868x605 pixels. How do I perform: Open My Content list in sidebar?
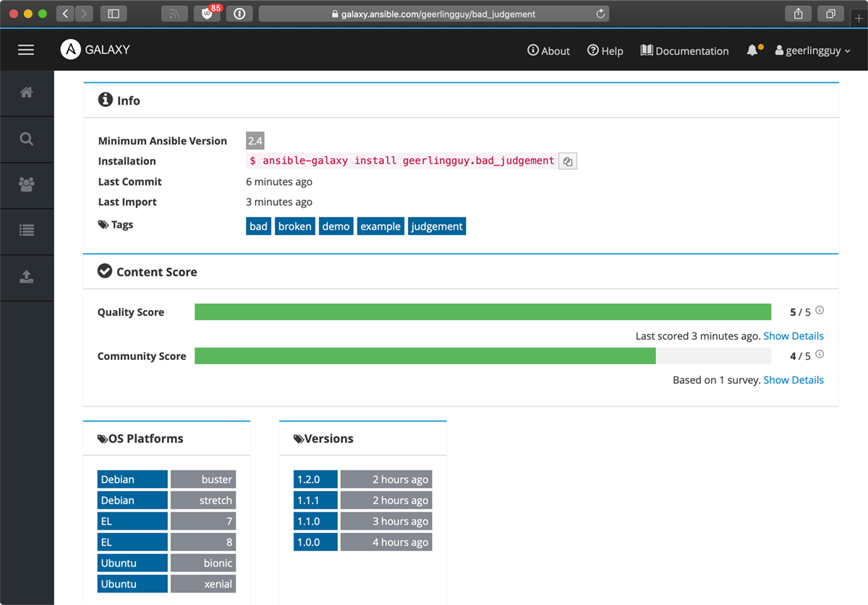(27, 231)
